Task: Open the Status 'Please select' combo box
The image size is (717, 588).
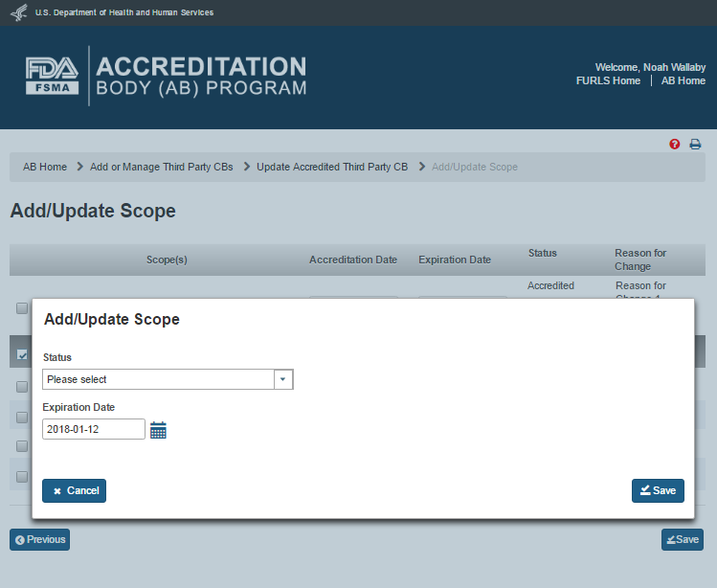Action: point(159,379)
